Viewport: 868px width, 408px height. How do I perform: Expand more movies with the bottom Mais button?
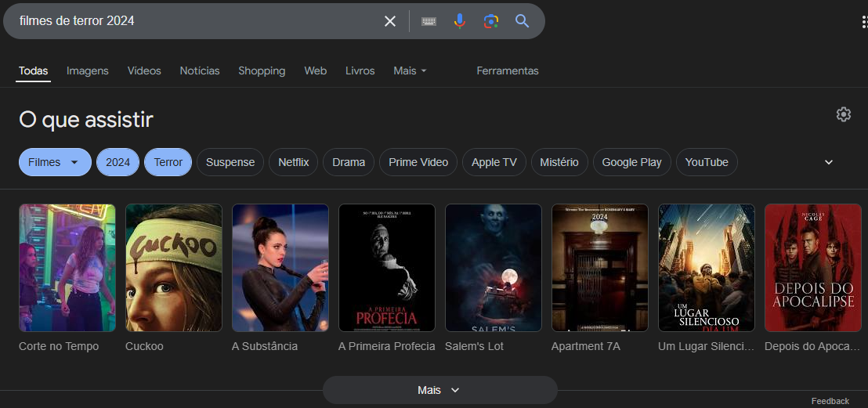click(x=440, y=390)
